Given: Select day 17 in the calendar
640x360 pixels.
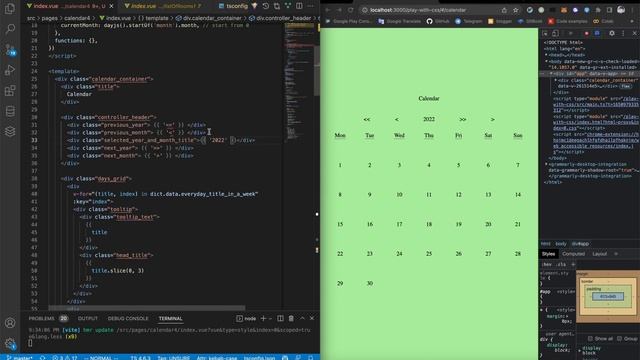Looking at the screenshot, I should [x=399, y=224].
